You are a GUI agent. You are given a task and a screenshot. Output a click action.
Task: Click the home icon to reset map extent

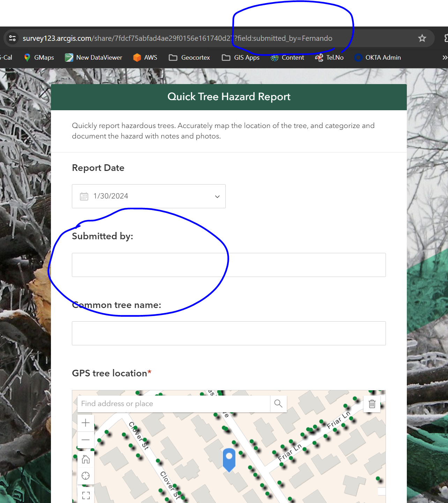[85, 460]
